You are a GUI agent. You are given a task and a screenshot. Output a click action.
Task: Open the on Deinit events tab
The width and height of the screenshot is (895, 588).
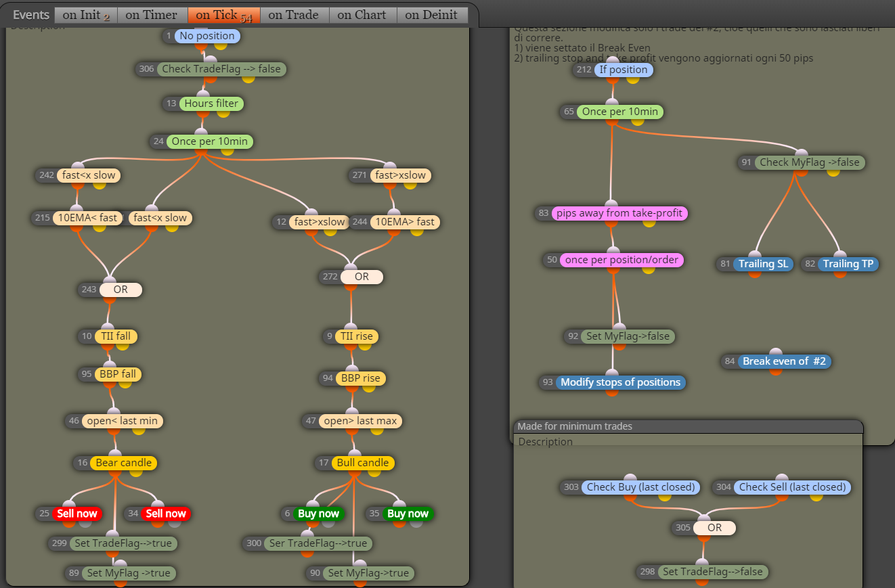[432, 15]
